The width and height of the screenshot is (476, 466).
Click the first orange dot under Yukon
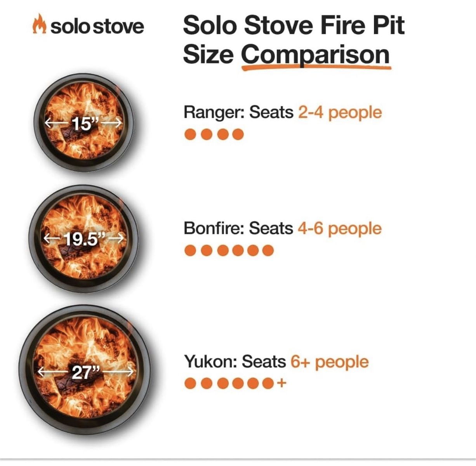[x=190, y=384]
